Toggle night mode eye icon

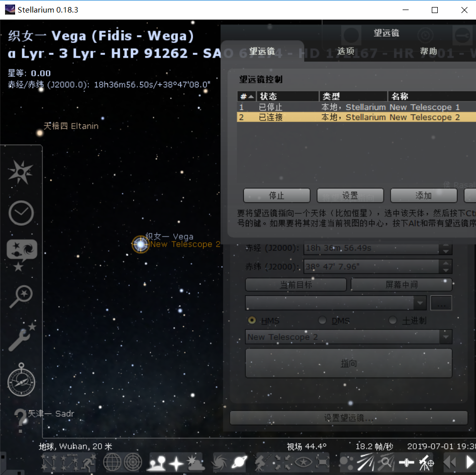click(x=303, y=462)
